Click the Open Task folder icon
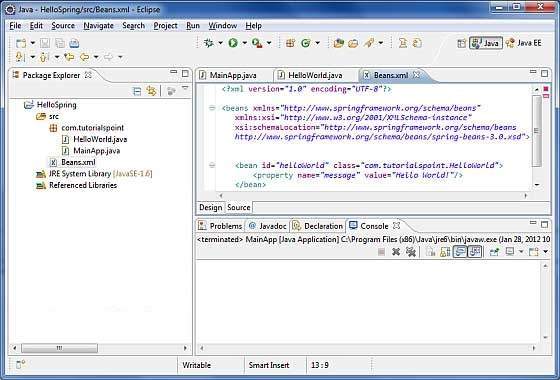The width and height of the screenshot is (560, 380). [x=353, y=43]
